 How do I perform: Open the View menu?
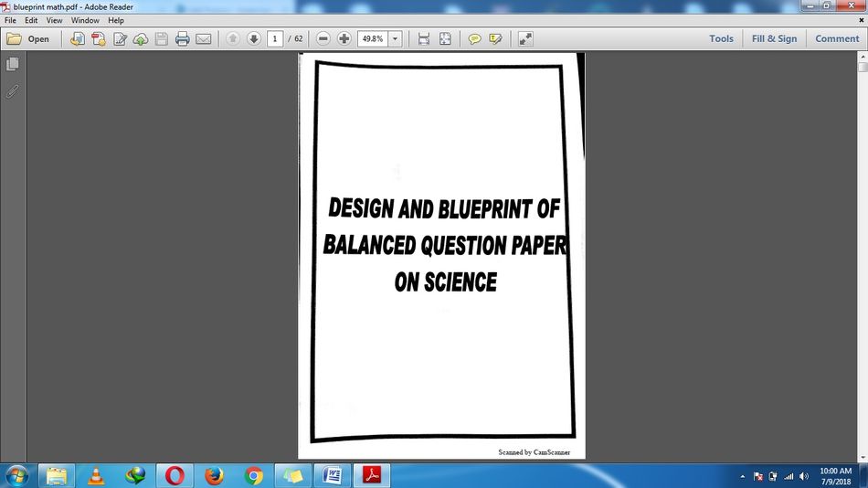click(x=55, y=20)
